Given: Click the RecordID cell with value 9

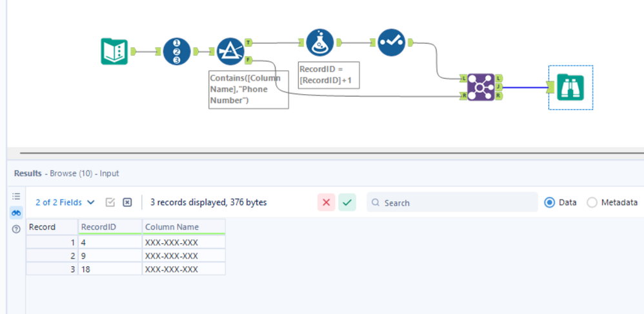Looking at the screenshot, I should click(x=110, y=256).
